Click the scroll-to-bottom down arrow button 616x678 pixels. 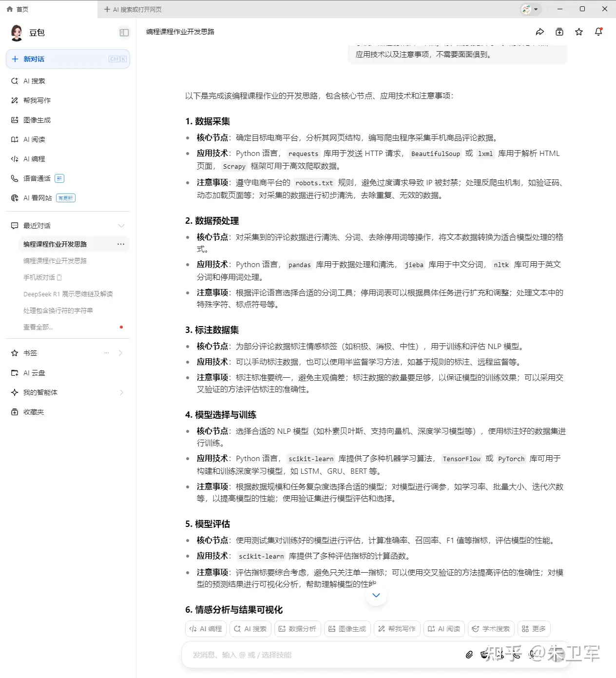[x=376, y=595]
